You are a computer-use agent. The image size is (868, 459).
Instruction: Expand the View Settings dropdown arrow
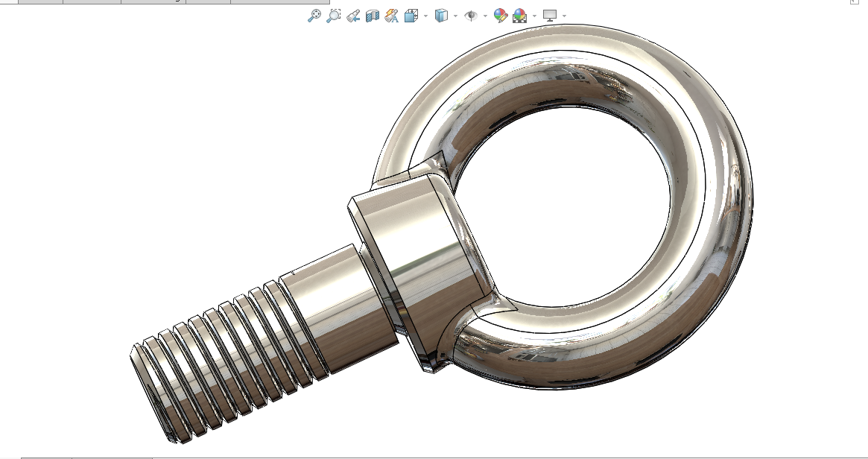564,16
